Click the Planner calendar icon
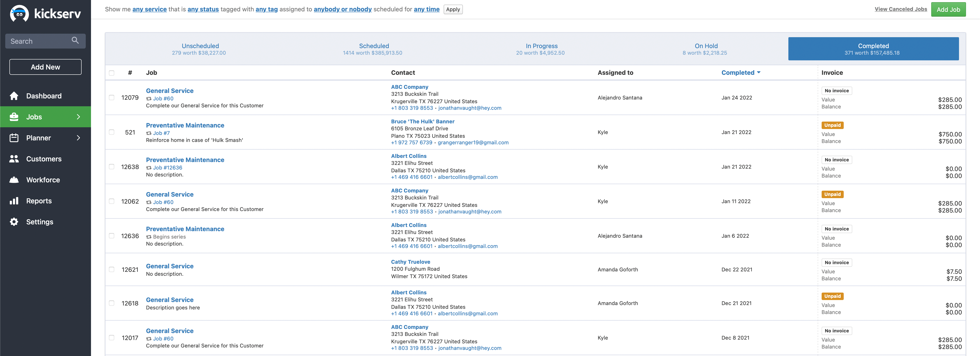The height and width of the screenshot is (356, 980). tap(14, 138)
